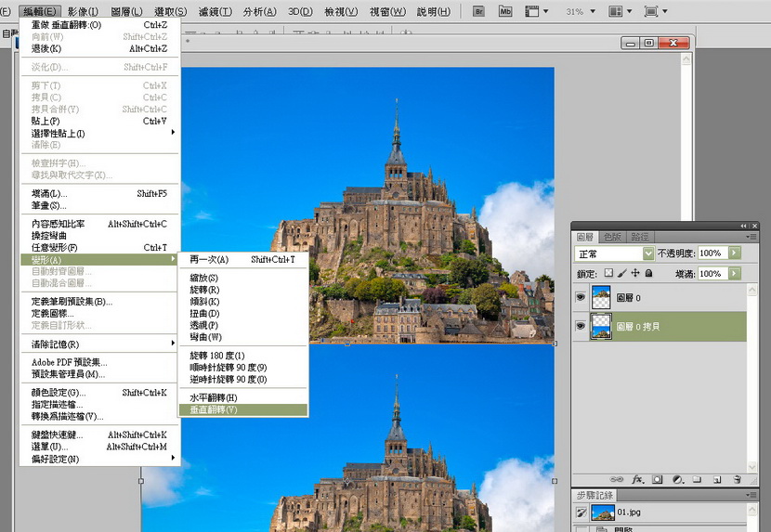771x532 pixels.
Task: Click the lock image pixels brush icon
Action: 622,273
